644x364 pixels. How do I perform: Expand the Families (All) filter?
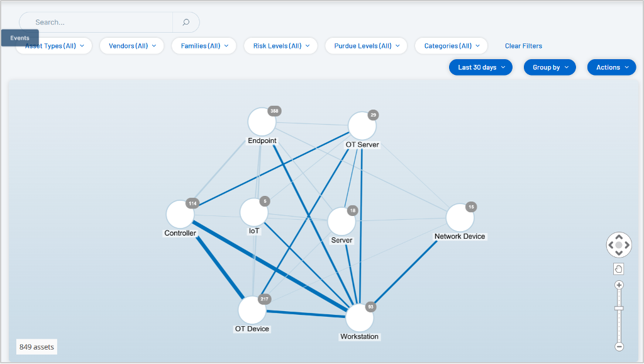(x=204, y=45)
